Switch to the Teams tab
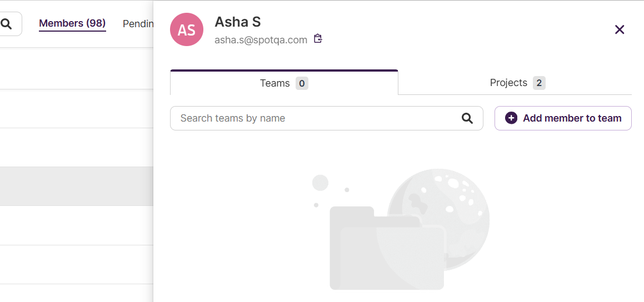644x302 pixels. pos(284,83)
